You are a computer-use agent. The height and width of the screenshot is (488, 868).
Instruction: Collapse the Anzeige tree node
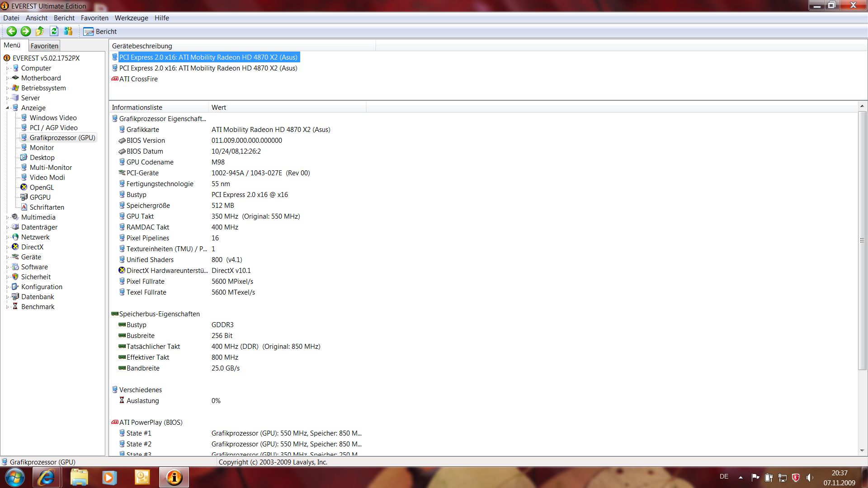[7, 108]
